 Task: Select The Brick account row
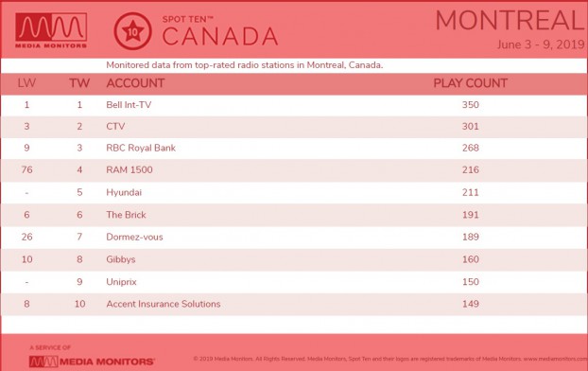[294, 215]
